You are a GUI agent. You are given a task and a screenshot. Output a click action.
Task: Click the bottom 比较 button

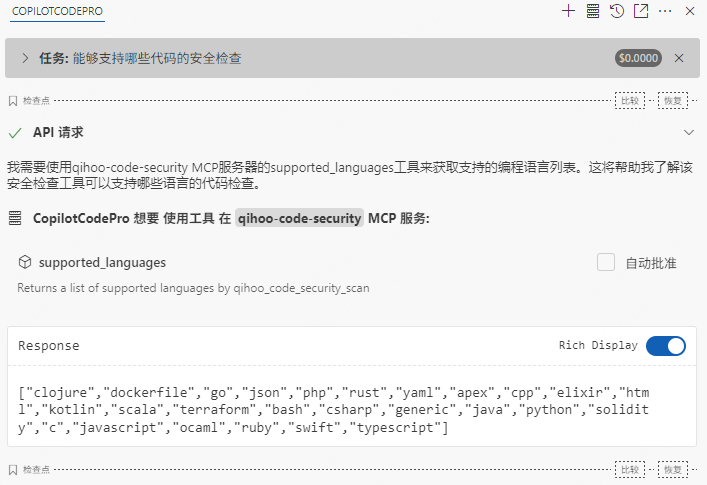629,469
